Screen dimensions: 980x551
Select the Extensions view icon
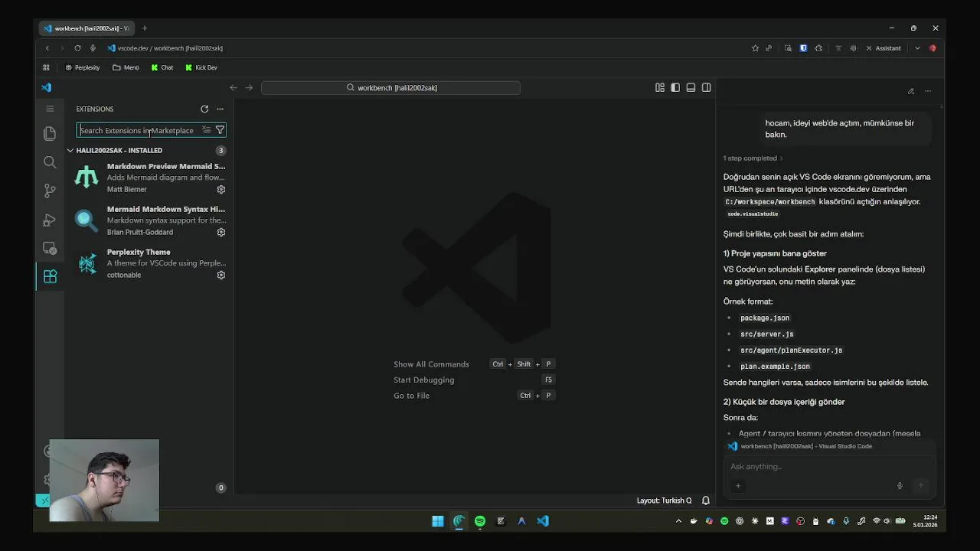[x=50, y=277]
